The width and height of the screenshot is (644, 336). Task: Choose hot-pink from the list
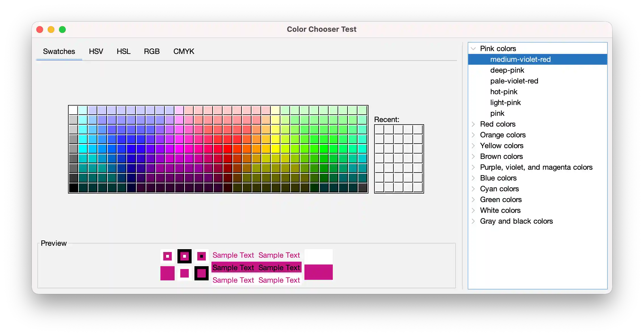coord(504,92)
